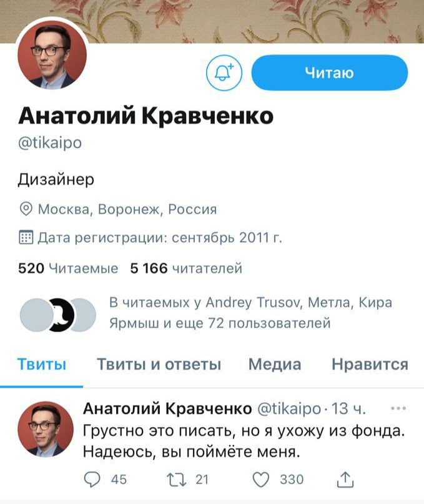Open the tweet share icon
424x504 pixels.
pyautogui.click(x=345, y=479)
